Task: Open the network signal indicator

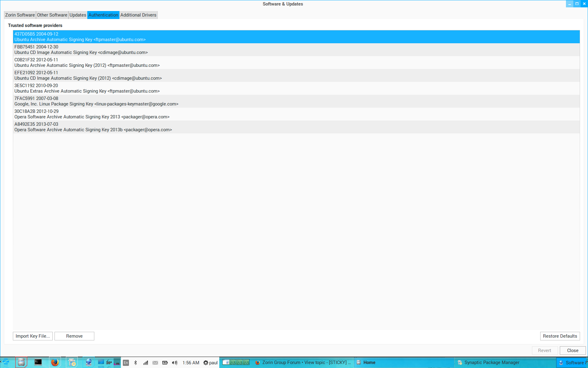Action: (x=145, y=362)
